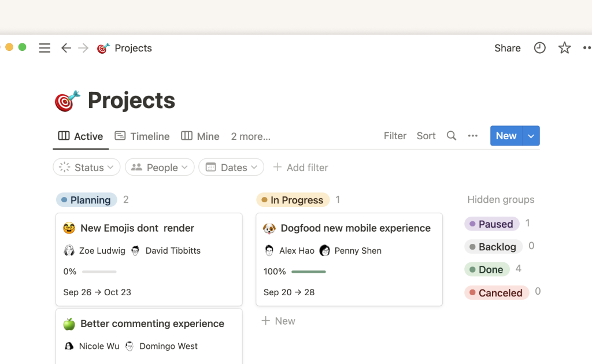592x364 pixels.
Task: Show the hidden Paused group
Action: coord(491,224)
